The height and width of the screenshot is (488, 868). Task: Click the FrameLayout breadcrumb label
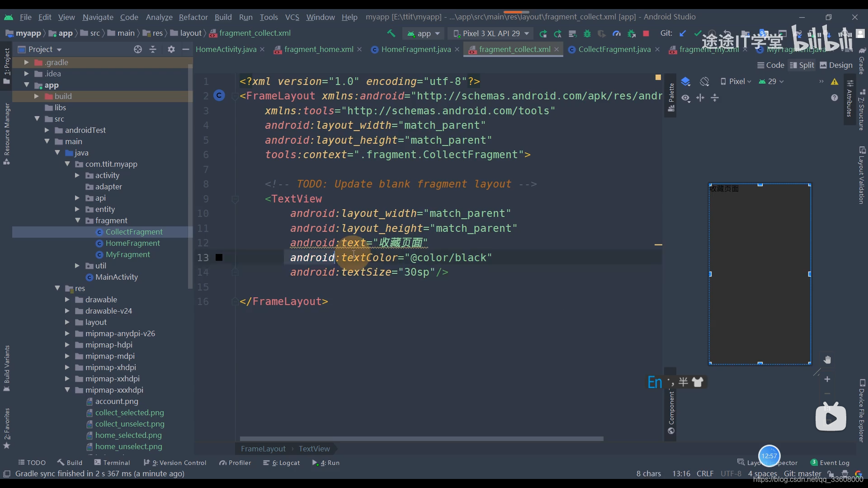point(263,449)
